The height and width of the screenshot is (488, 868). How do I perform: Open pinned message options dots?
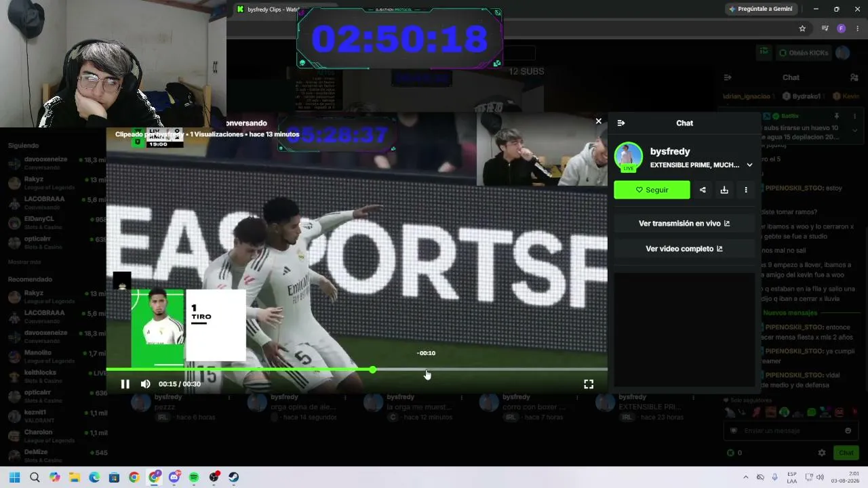pyautogui.click(x=855, y=116)
